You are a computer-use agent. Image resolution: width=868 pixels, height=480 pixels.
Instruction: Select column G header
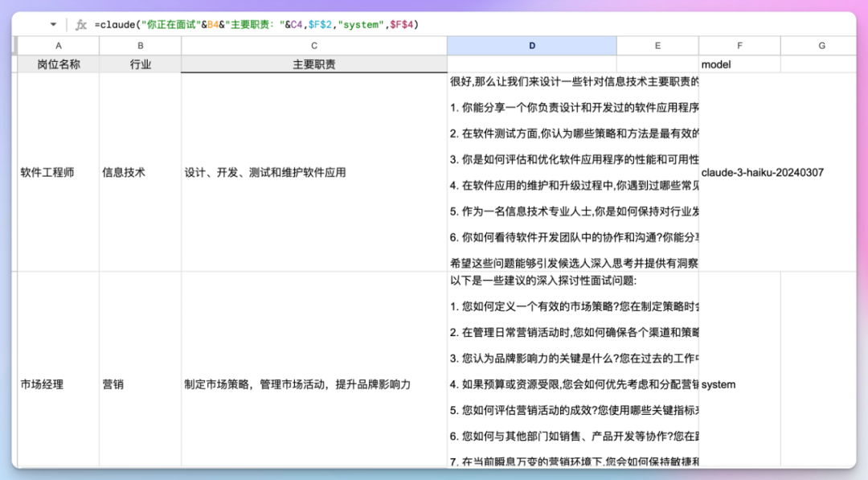pos(821,46)
